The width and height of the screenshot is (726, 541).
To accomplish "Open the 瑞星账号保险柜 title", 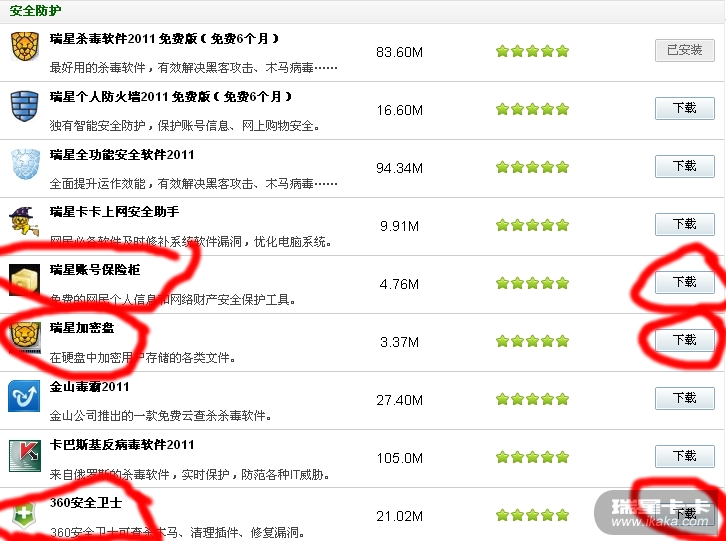I will coord(95,270).
